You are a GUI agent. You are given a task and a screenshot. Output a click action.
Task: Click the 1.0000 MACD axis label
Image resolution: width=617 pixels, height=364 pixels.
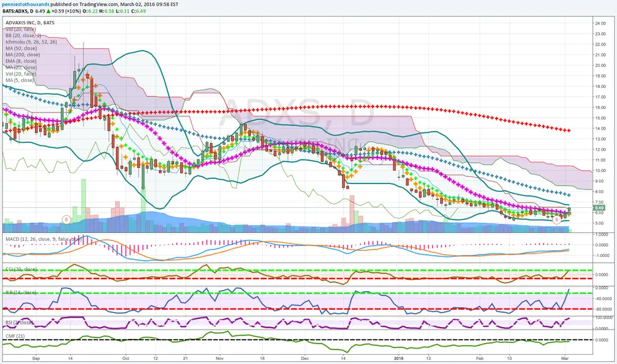point(602,234)
